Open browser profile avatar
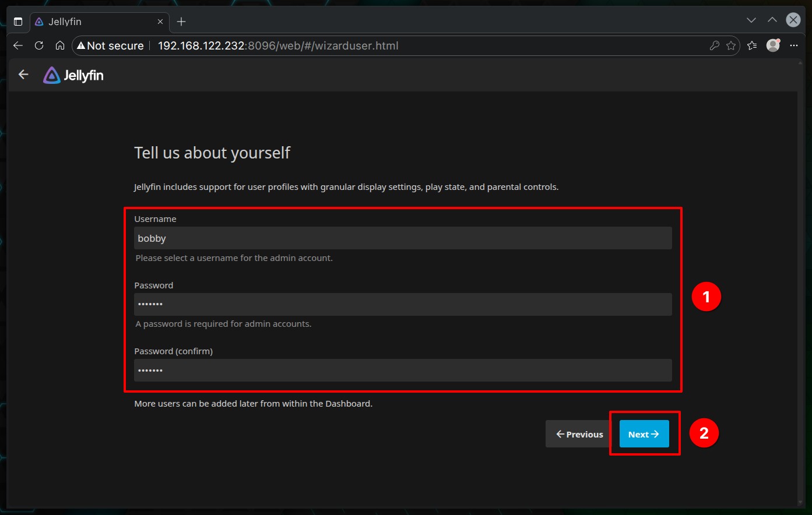The width and height of the screenshot is (812, 515). 773,45
